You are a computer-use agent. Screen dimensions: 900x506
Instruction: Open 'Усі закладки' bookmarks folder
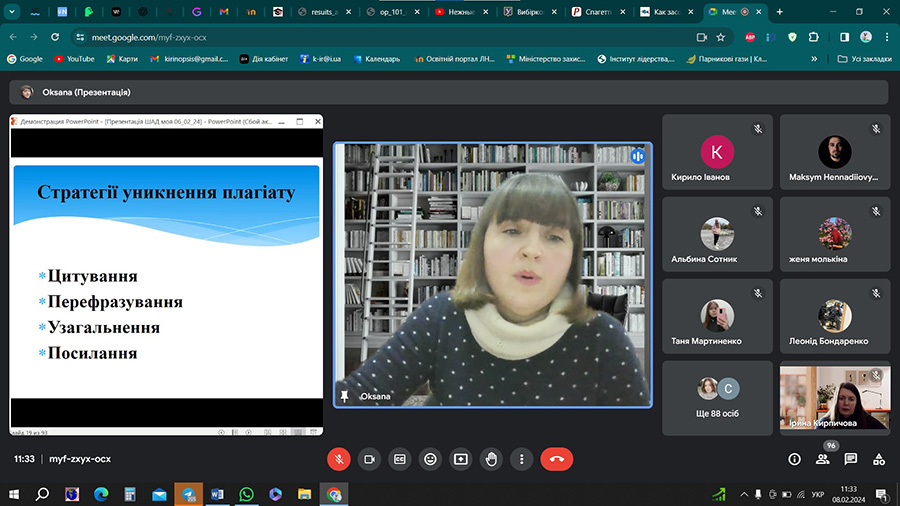863,59
